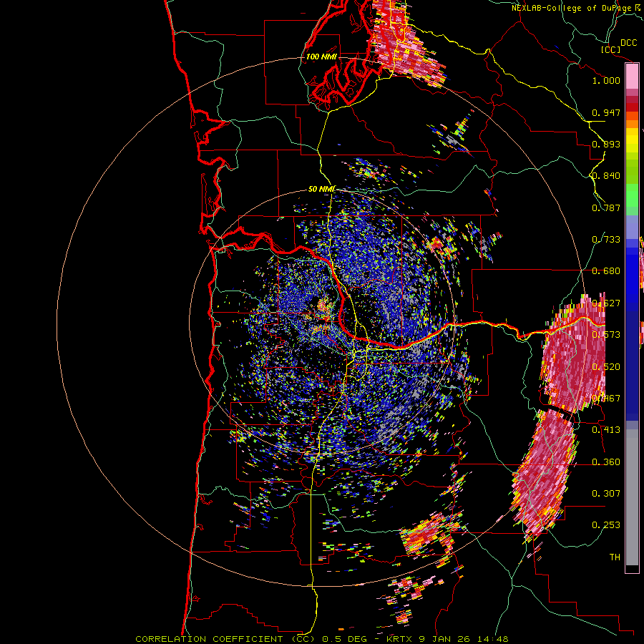644x644 pixels.
Task: Click the bright green segment of the color bar
Action: (x=632, y=195)
